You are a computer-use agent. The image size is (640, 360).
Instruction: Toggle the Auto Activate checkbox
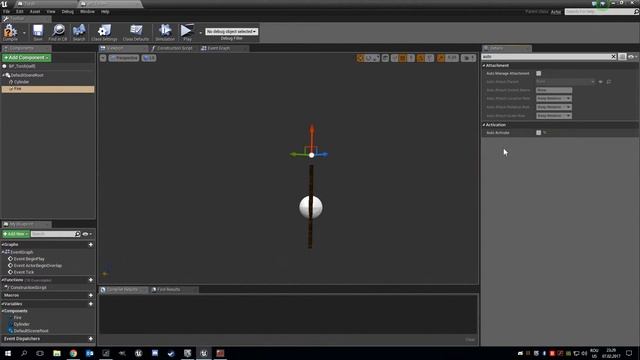click(x=539, y=133)
